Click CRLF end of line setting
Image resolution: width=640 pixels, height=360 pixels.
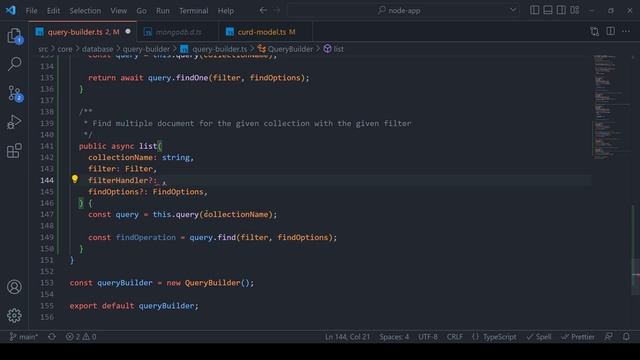point(454,337)
